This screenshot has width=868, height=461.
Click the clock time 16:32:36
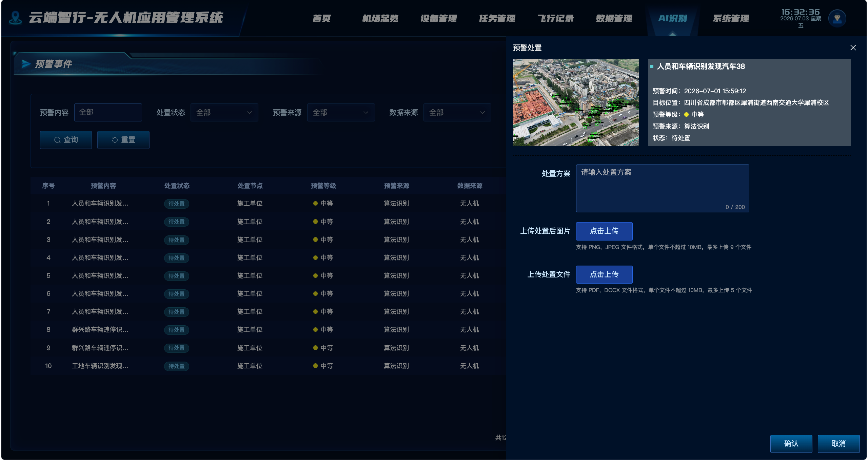tap(801, 12)
